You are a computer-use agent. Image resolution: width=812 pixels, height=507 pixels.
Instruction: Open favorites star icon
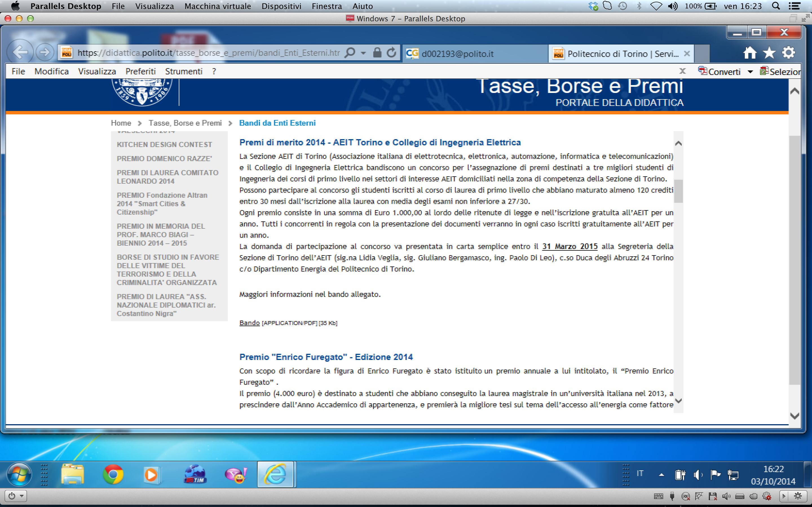point(769,53)
